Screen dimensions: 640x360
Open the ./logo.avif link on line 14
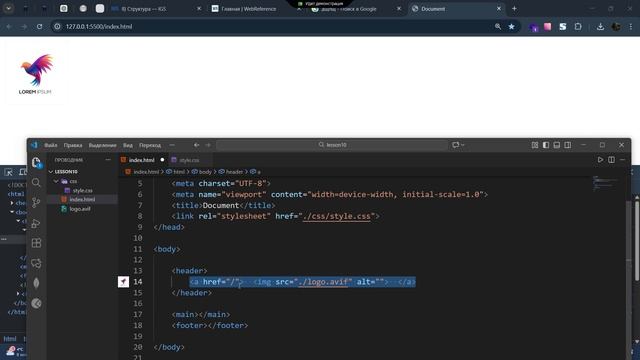[x=322, y=282]
